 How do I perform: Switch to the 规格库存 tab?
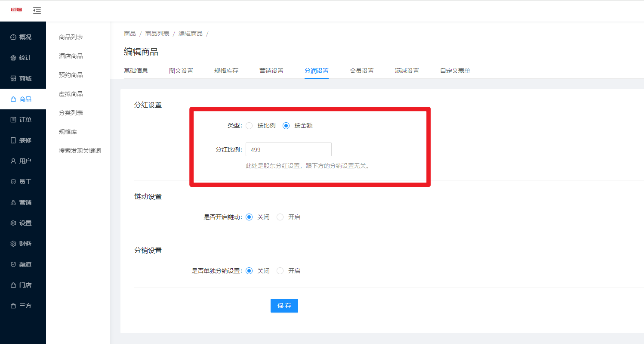pyautogui.click(x=226, y=71)
